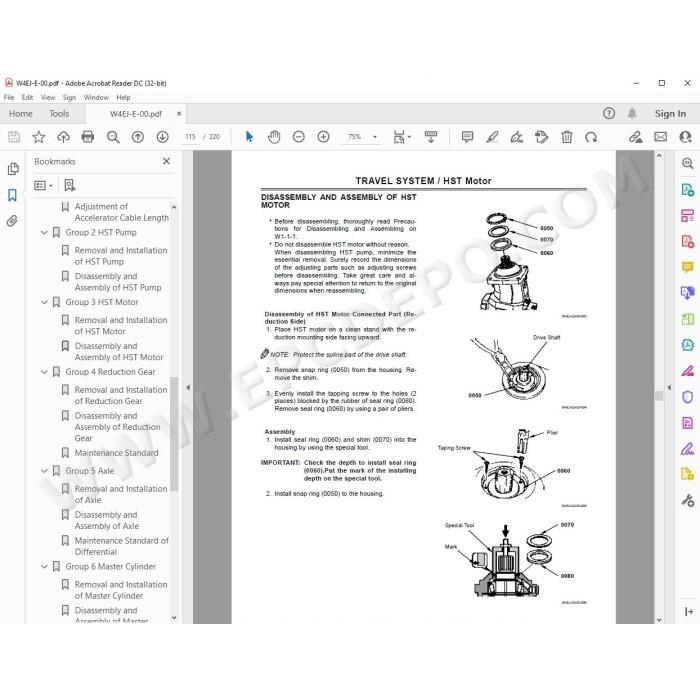Collapse the right tools pane arrow
700x700 pixels.
click(669, 388)
